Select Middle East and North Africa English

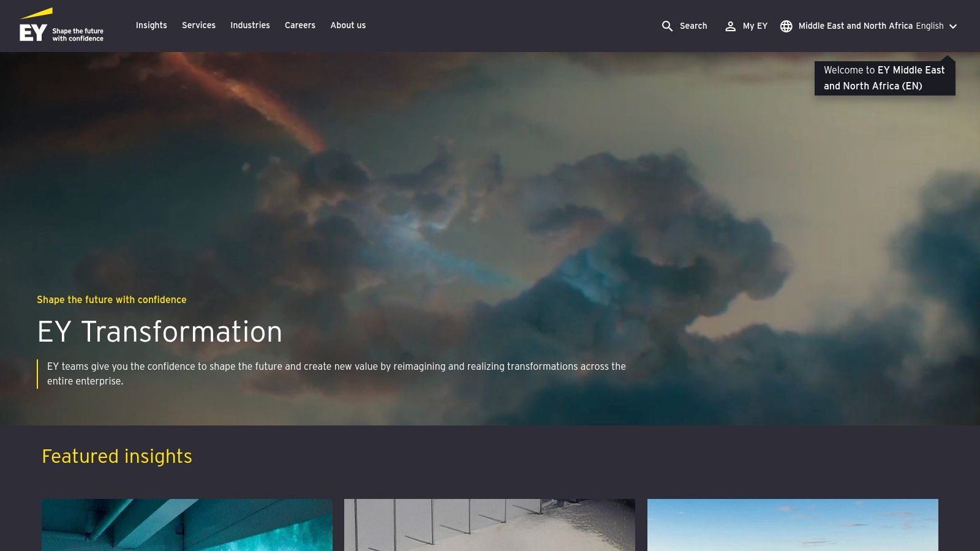coord(871,26)
